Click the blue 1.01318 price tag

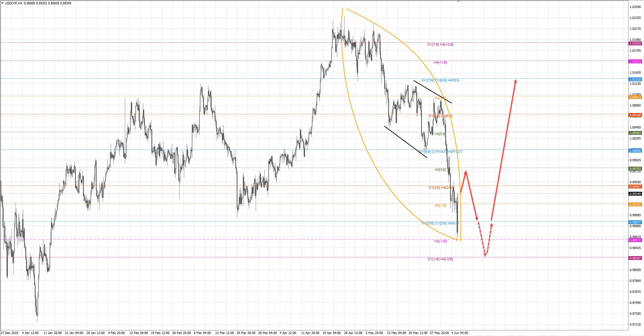tap(635, 79)
